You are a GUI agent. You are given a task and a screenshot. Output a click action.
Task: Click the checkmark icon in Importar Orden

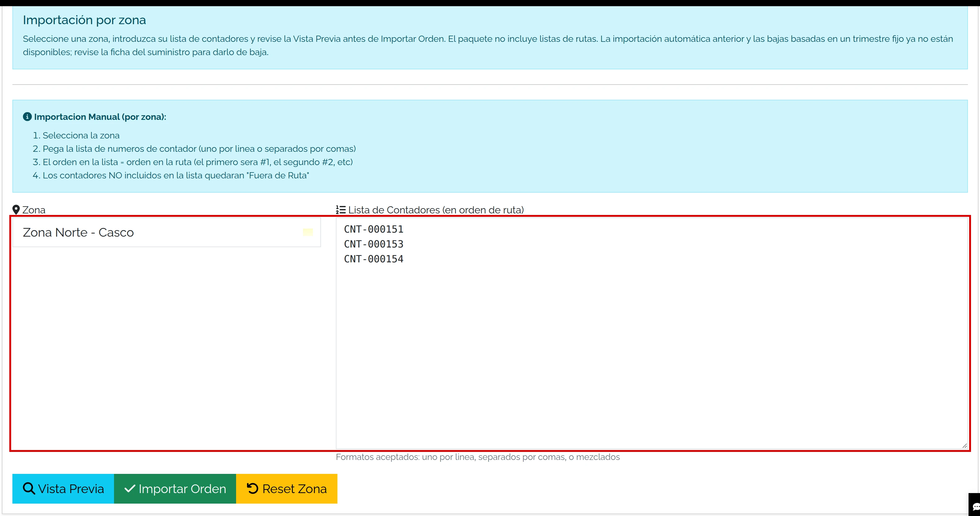[130, 489]
